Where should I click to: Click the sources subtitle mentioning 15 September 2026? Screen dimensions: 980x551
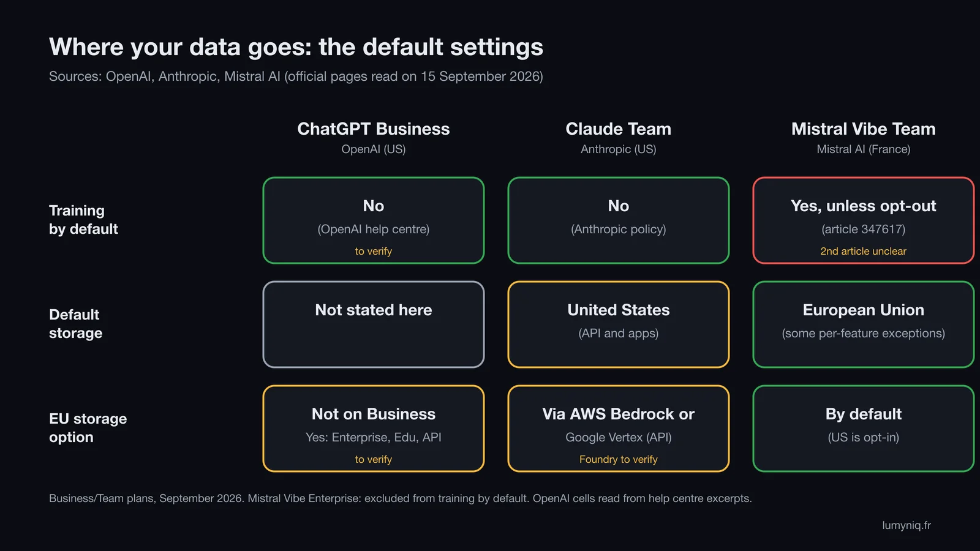296,77
